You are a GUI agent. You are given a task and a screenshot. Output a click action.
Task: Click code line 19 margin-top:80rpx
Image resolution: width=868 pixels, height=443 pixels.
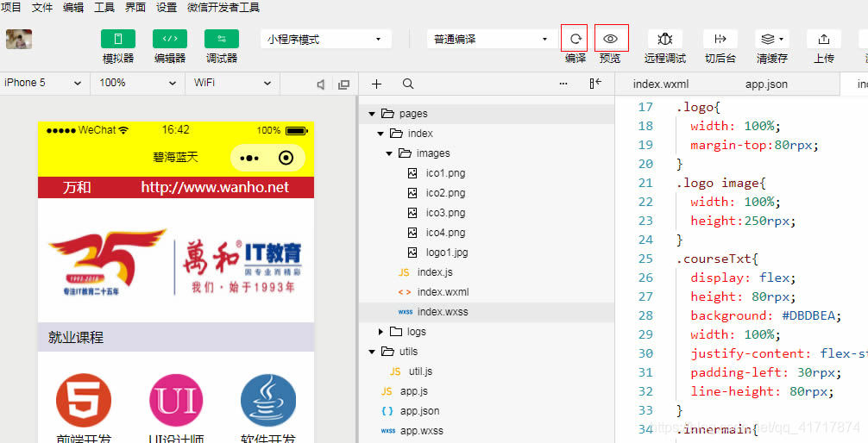point(754,146)
